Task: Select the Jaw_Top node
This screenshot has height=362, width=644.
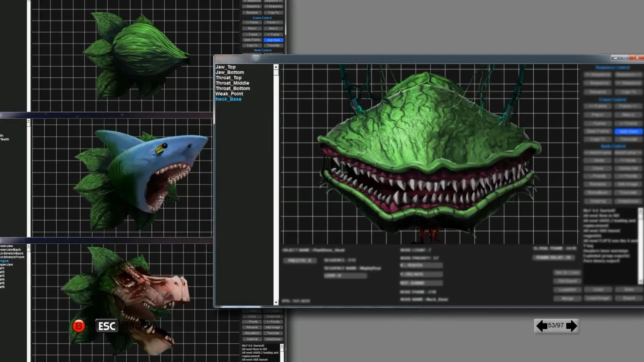Action: (225, 67)
